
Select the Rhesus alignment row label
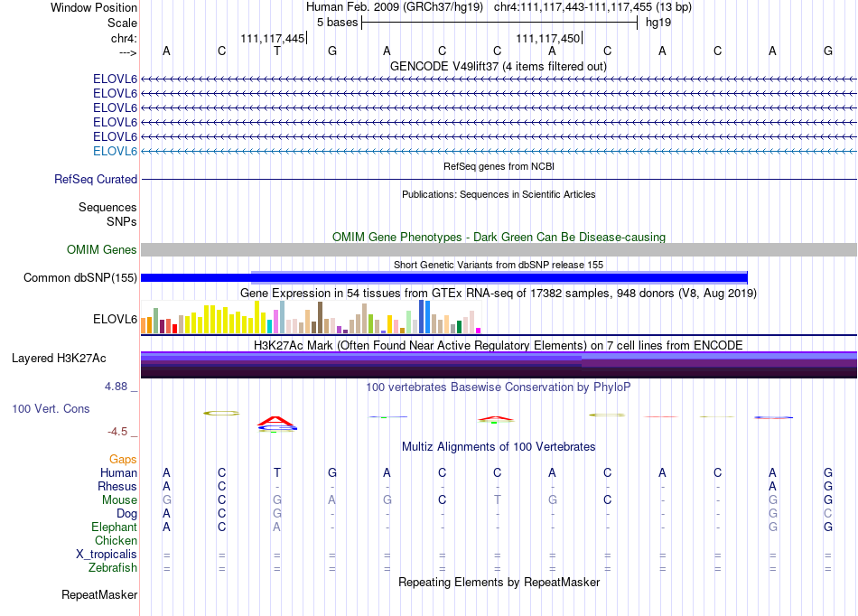point(117,486)
